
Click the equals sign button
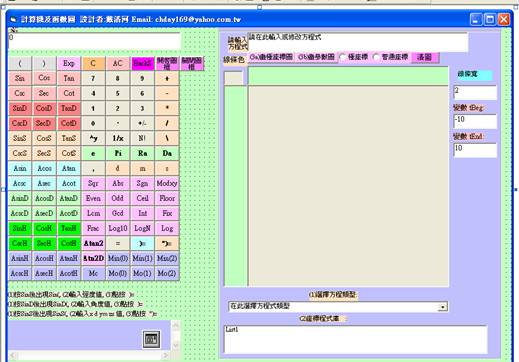(x=118, y=243)
